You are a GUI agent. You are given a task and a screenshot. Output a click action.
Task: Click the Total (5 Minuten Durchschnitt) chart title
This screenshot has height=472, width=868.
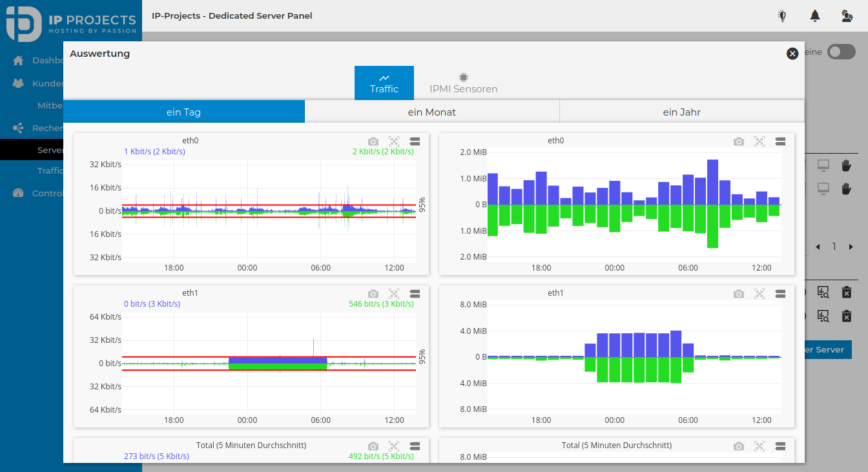coord(251,445)
